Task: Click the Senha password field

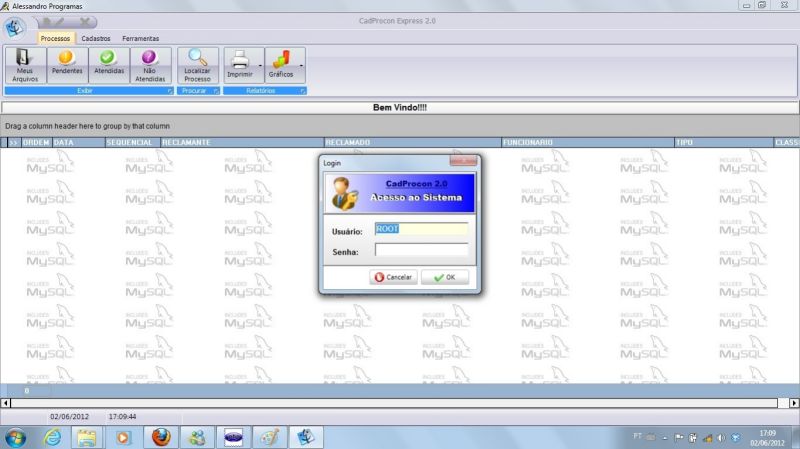Action: (421, 251)
